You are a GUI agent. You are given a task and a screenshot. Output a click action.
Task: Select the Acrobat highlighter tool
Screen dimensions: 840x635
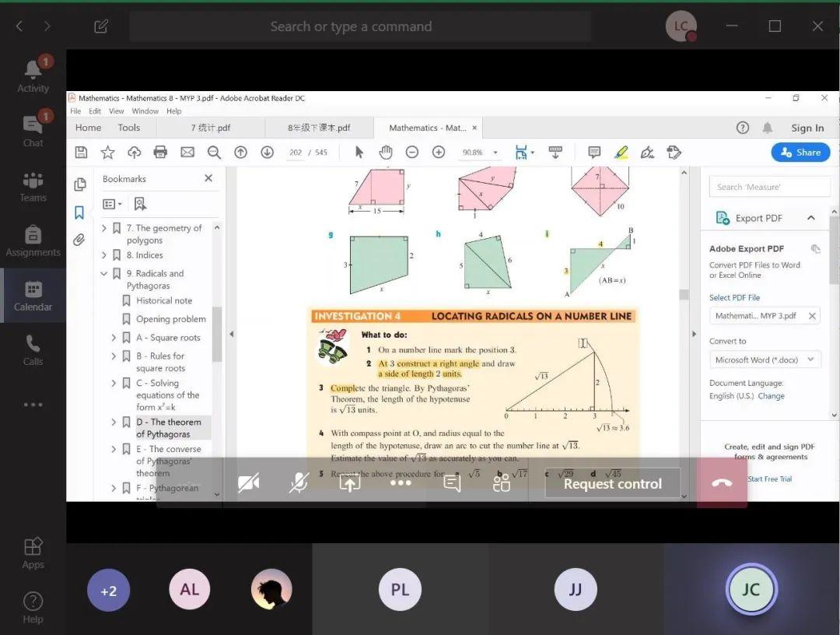621,153
